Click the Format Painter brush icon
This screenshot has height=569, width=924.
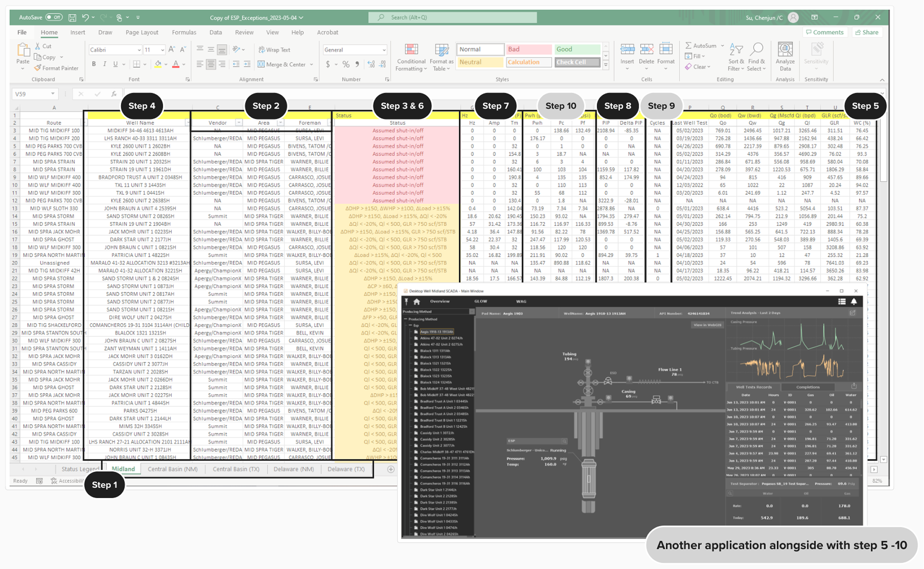click(x=38, y=68)
